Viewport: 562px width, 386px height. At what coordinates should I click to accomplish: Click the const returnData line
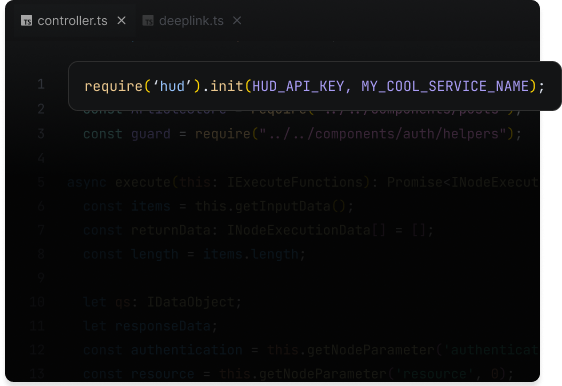[x=258, y=230]
